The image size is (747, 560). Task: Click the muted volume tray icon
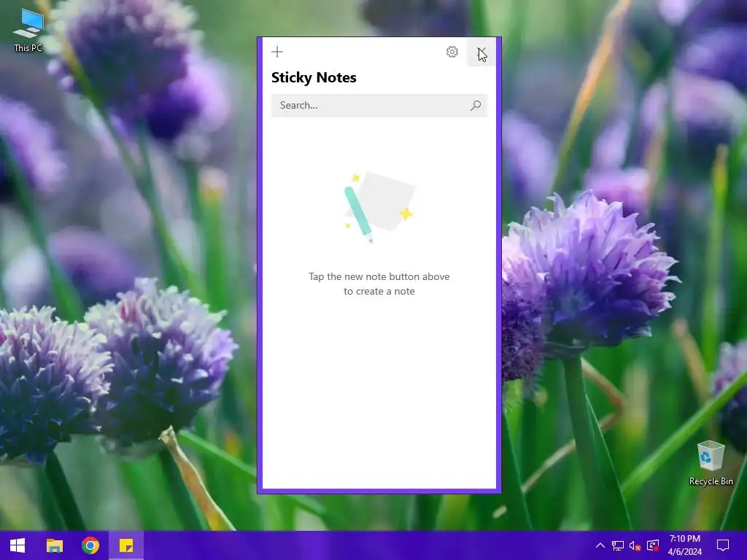coord(635,545)
